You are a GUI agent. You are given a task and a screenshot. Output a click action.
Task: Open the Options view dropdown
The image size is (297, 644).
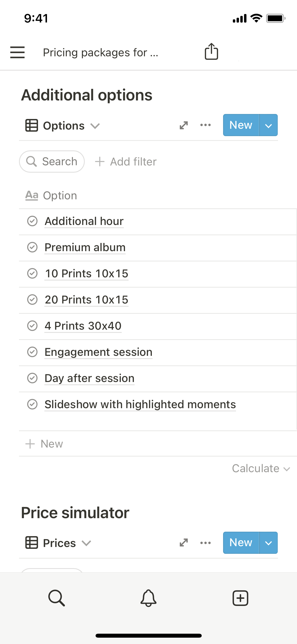(63, 126)
